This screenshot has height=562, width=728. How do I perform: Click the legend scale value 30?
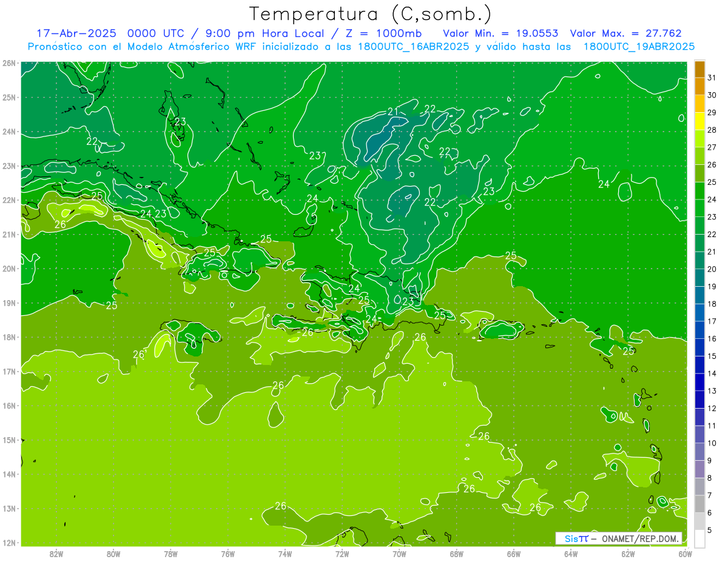click(712, 95)
